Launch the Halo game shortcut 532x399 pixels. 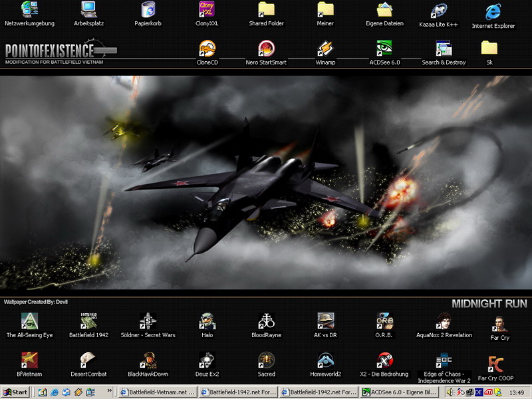coord(207,326)
